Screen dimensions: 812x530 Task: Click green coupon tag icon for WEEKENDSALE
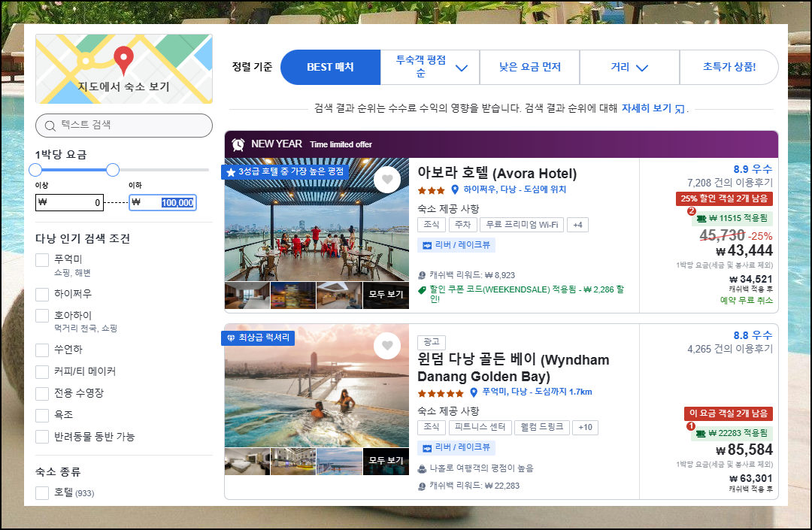coord(422,290)
